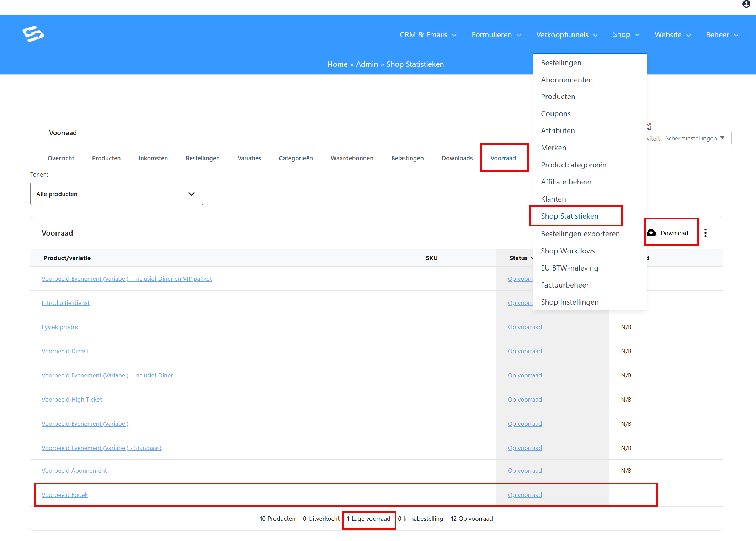The width and height of the screenshot is (756, 541).
Task: Click the site logo icon
Action: [33, 34]
